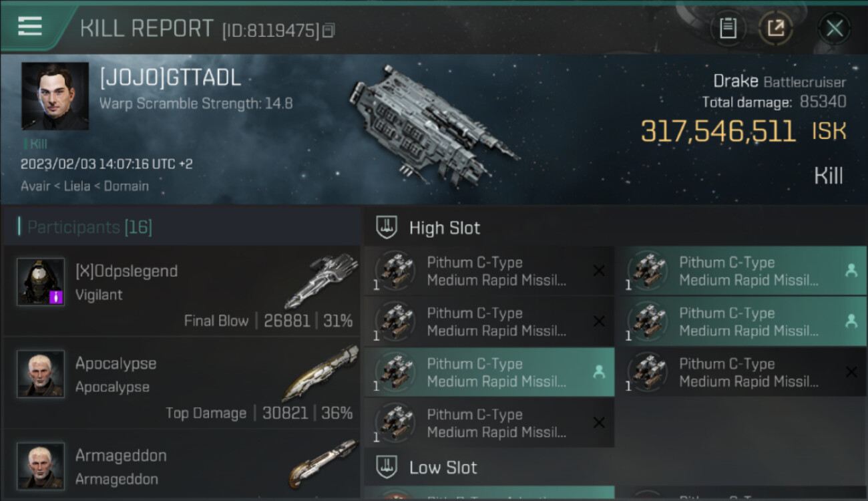
Task: Select first left Pithum C-Type launcher
Action: click(489, 271)
